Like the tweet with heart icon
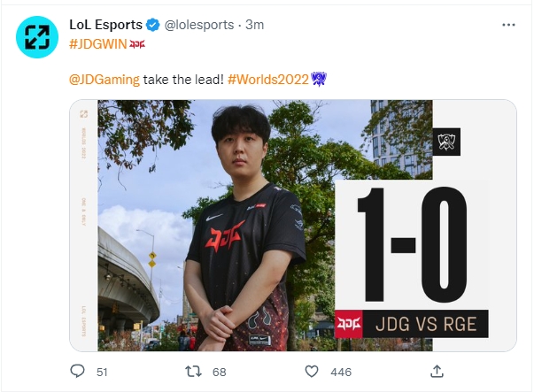 coord(311,372)
